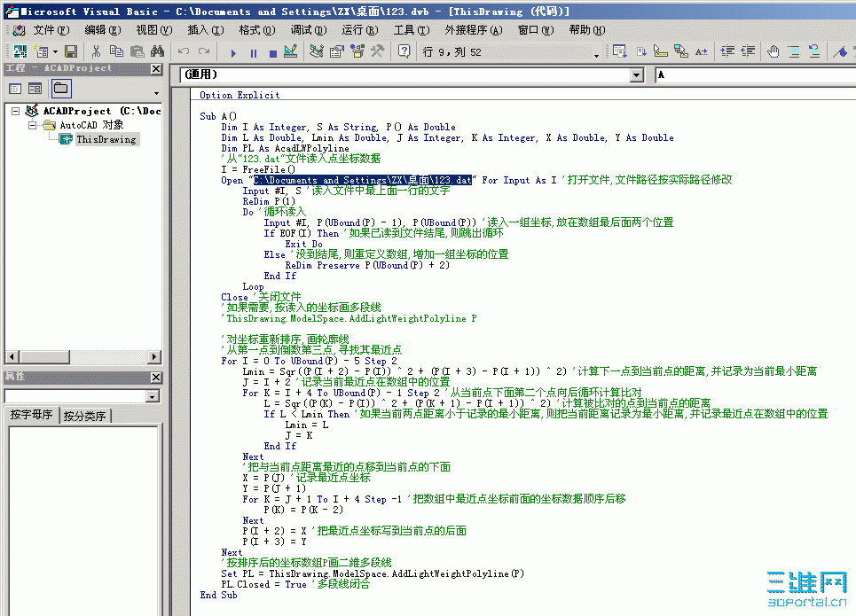The image size is (856, 616).
Task: Open the 编辑(E) menu
Action: (103, 30)
